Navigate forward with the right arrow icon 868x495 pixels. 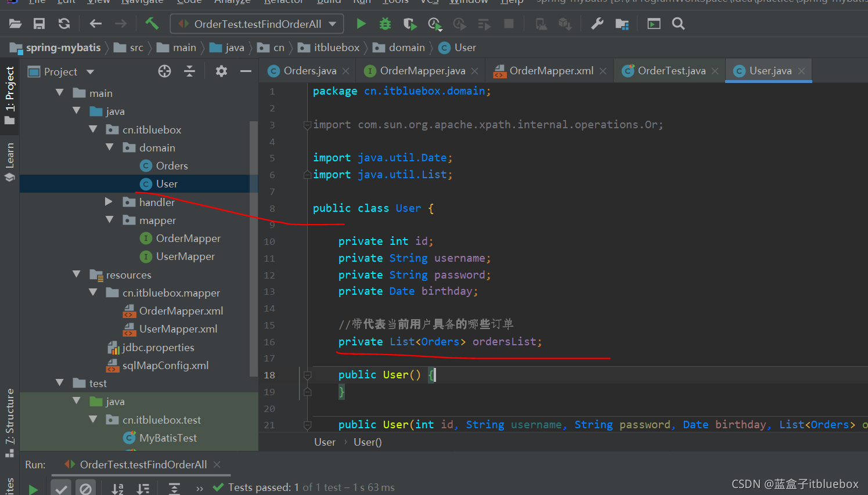point(121,24)
